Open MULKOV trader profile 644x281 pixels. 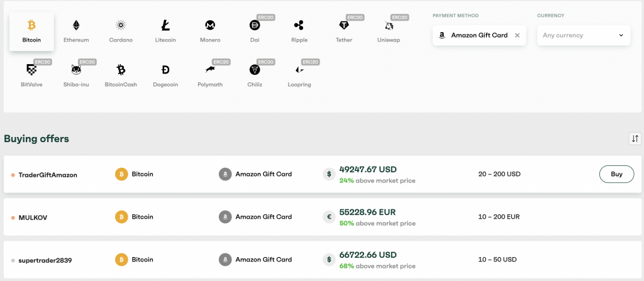click(33, 218)
